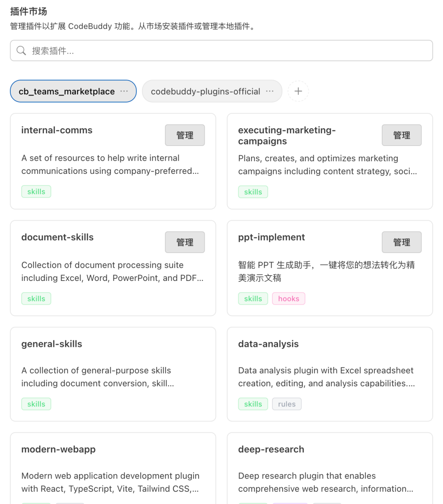Click the rules tag on data-analysis
The height and width of the screenshot is (504, 443).
tap(287, 404)
